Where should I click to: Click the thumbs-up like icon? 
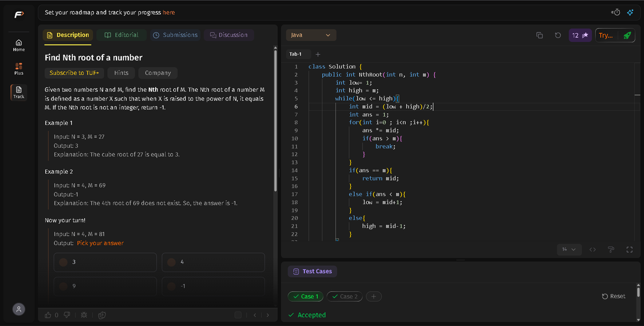coord(48,315)
